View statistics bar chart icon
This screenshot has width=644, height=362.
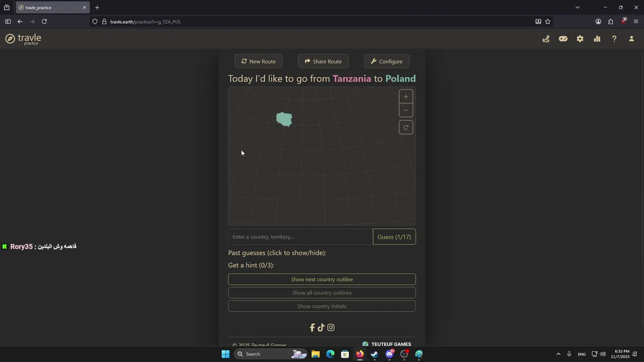pos(597,39)
